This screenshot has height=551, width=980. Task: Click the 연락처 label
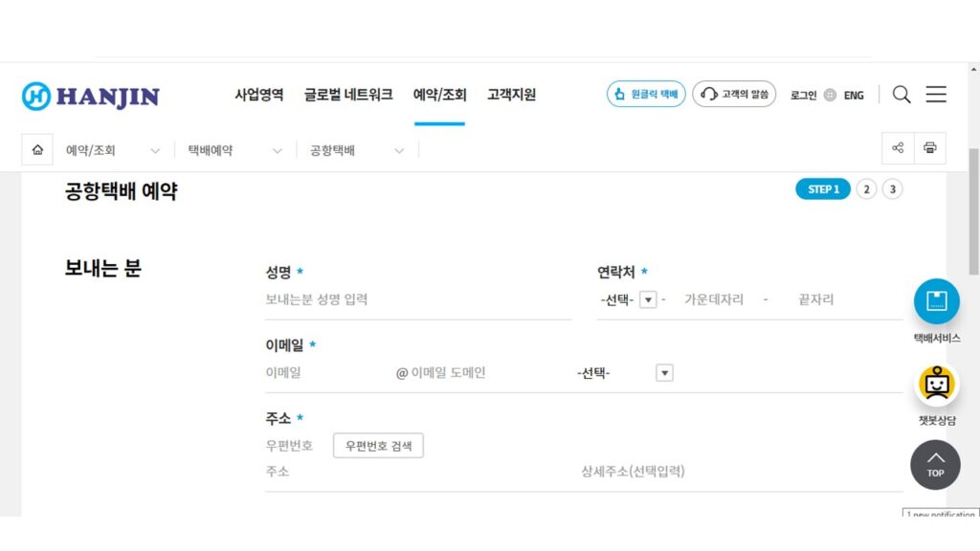(x=616, y=273)
